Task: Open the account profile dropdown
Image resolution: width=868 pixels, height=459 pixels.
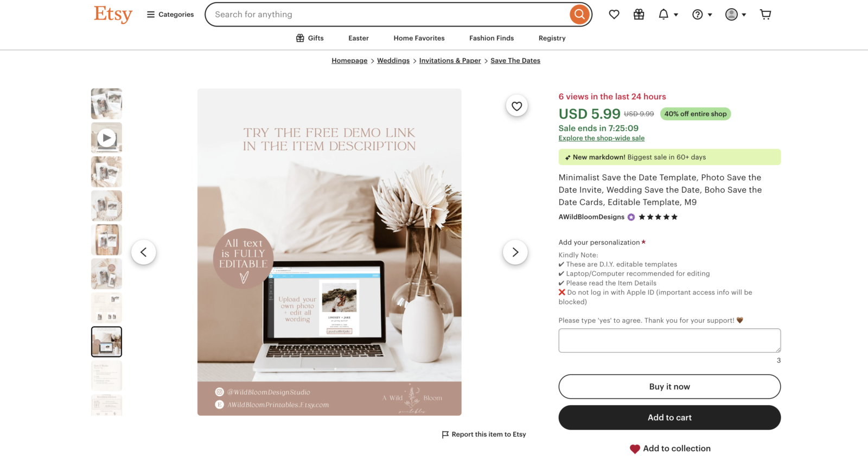Action: (x=736, y=15)
